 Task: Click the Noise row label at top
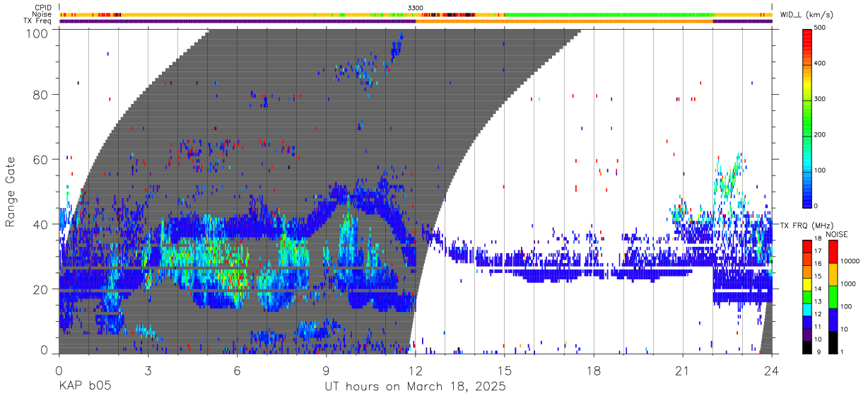click(x=42, y=14)
